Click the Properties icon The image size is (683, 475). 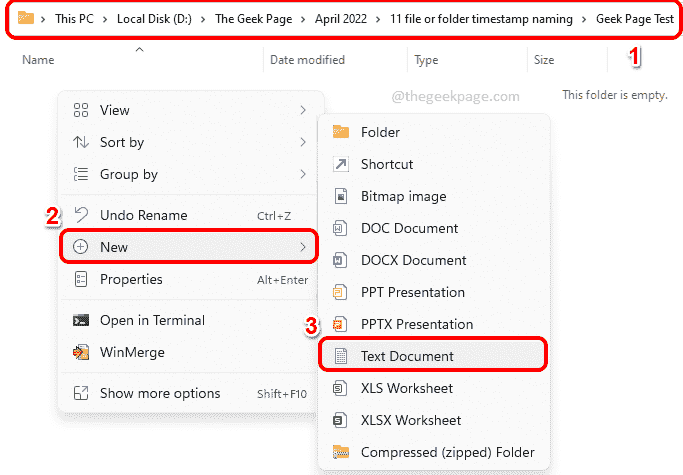pos(81,279)
